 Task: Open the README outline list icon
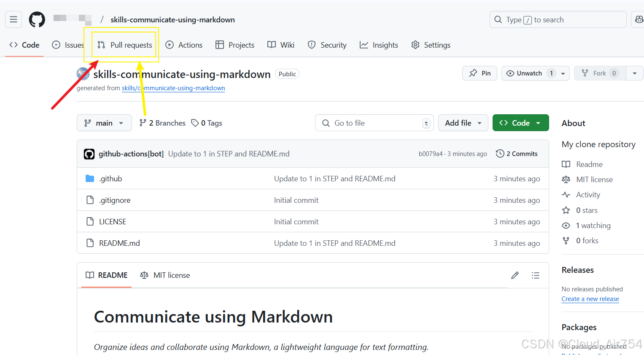[536, 275]
